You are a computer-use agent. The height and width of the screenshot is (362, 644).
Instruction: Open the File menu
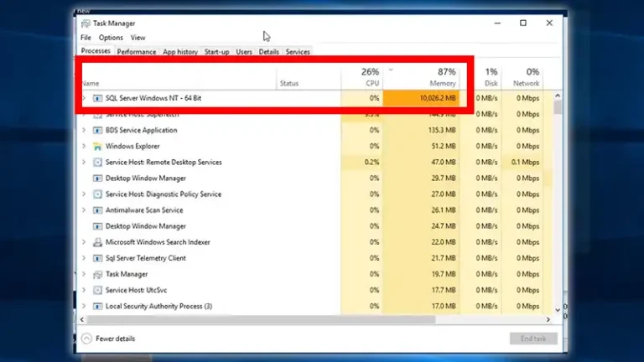(86, 38)
